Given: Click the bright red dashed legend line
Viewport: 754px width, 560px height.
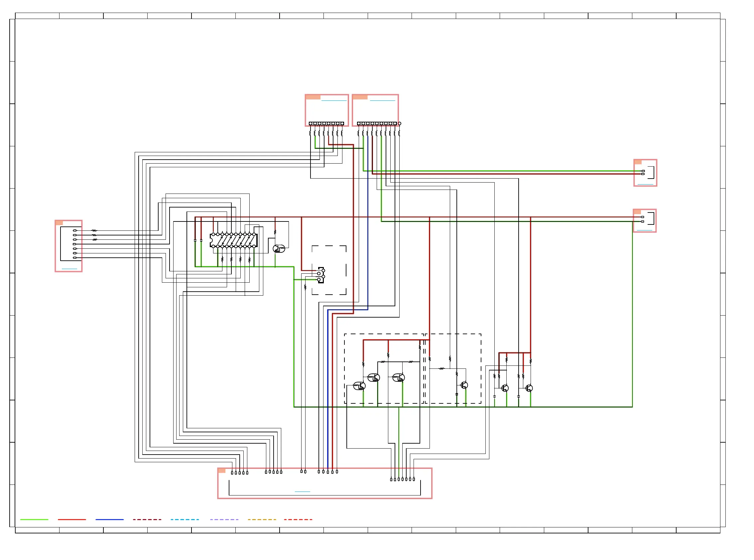Looking at the screenshot, I should click(298, 520).
